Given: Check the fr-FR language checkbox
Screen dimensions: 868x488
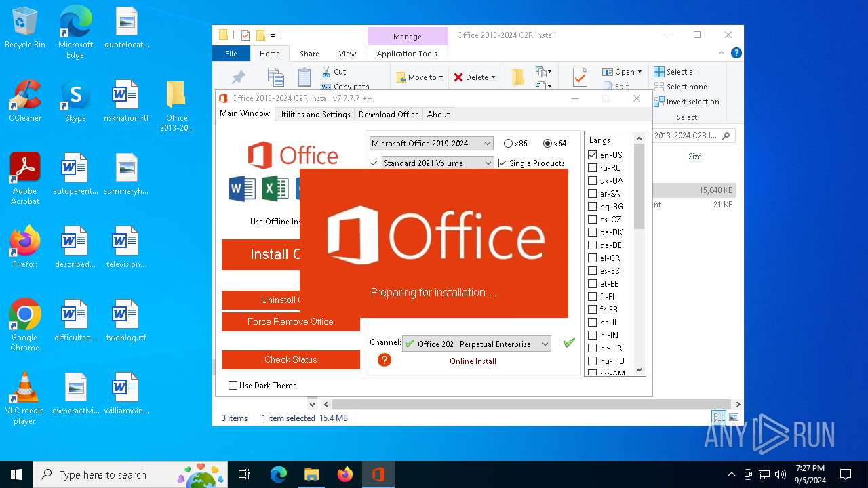Looking at the screenshot, I should [x=592, y=309].
